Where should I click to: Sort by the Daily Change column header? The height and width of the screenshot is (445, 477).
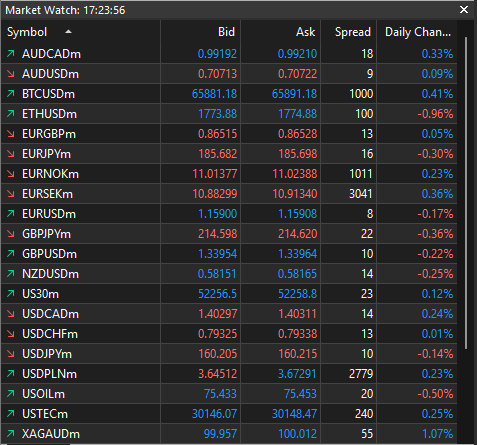418,32
